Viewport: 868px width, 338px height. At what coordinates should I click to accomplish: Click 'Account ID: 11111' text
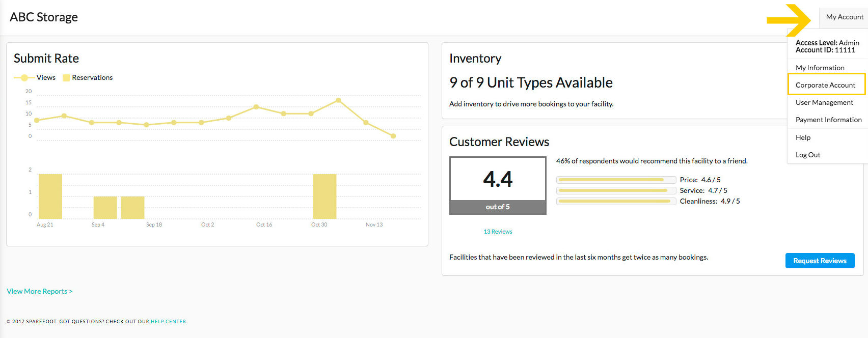(825, 50)
